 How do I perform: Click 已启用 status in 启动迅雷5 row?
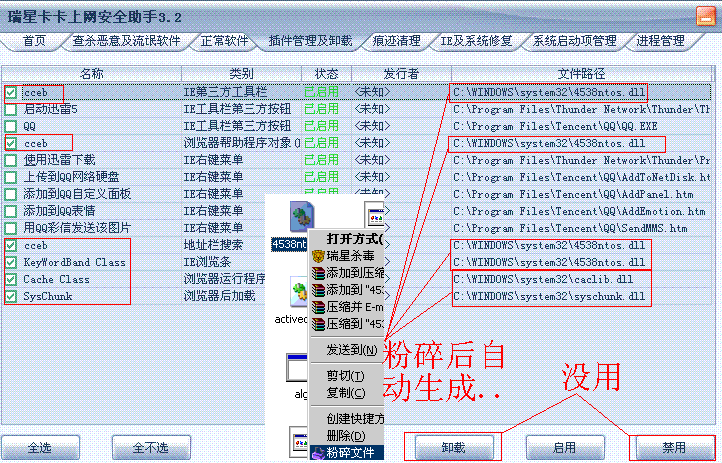coord(321,109)
